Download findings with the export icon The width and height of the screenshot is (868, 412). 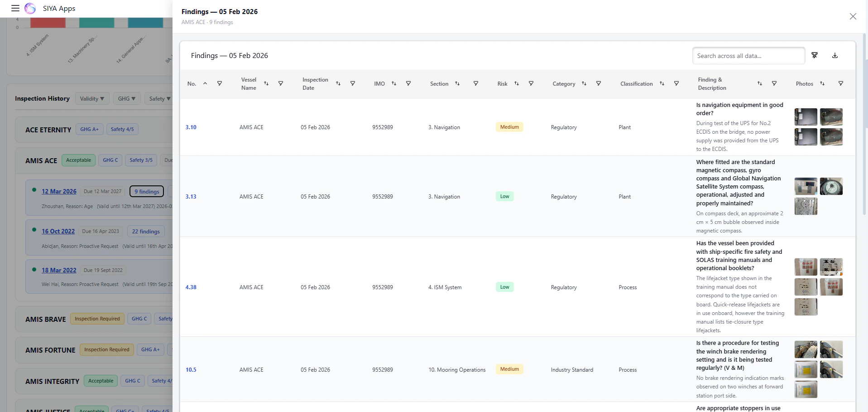pyautogui.click(x=835, y=55)
